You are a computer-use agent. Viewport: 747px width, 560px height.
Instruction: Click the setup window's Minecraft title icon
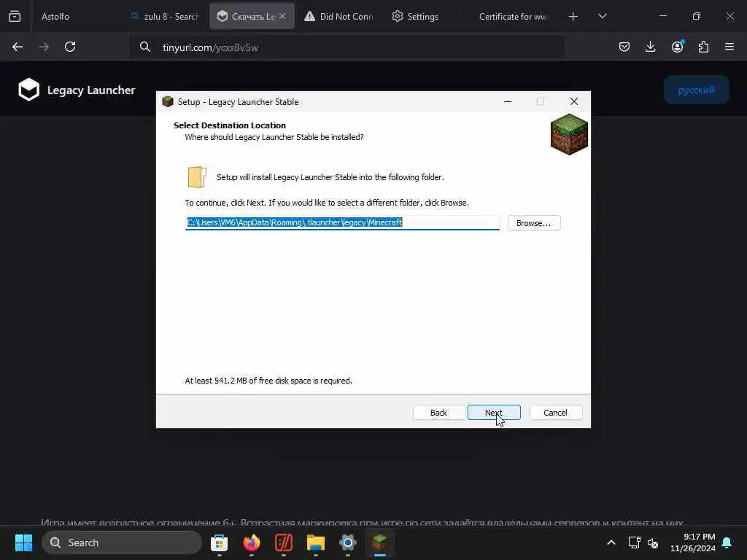pyautogui.click(x=168, y=101)
